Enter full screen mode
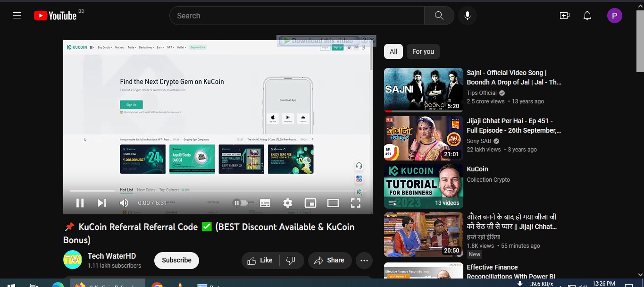 tap(356, 203)
